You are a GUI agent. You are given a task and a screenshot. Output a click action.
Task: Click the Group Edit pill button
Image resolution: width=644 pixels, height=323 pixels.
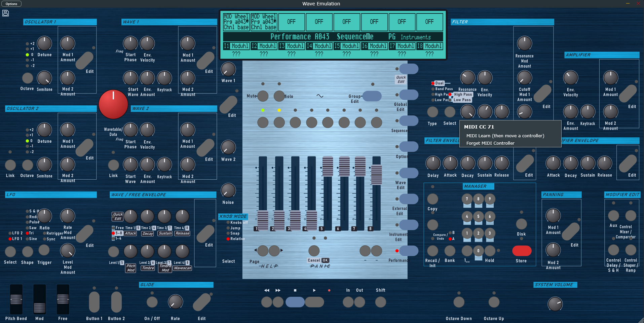tap(372, 96)
